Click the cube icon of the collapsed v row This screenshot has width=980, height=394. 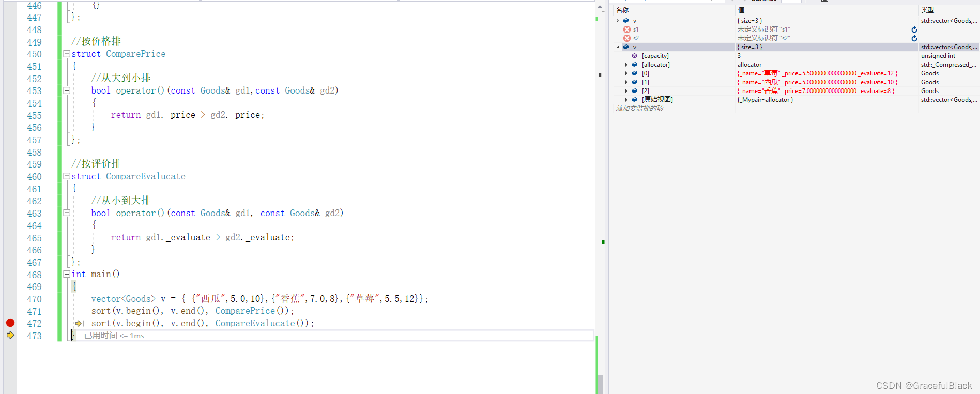(626, 21)
